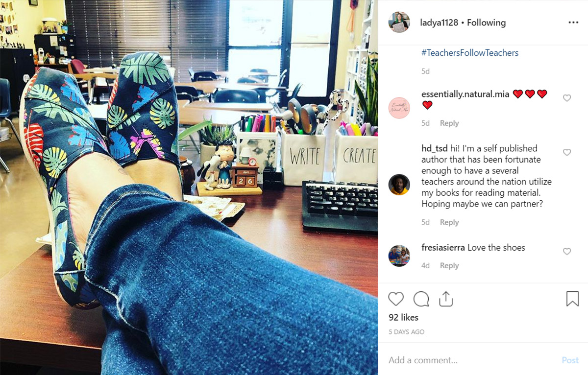Reply to essentially.natural.mia's comment

(449, 123)
